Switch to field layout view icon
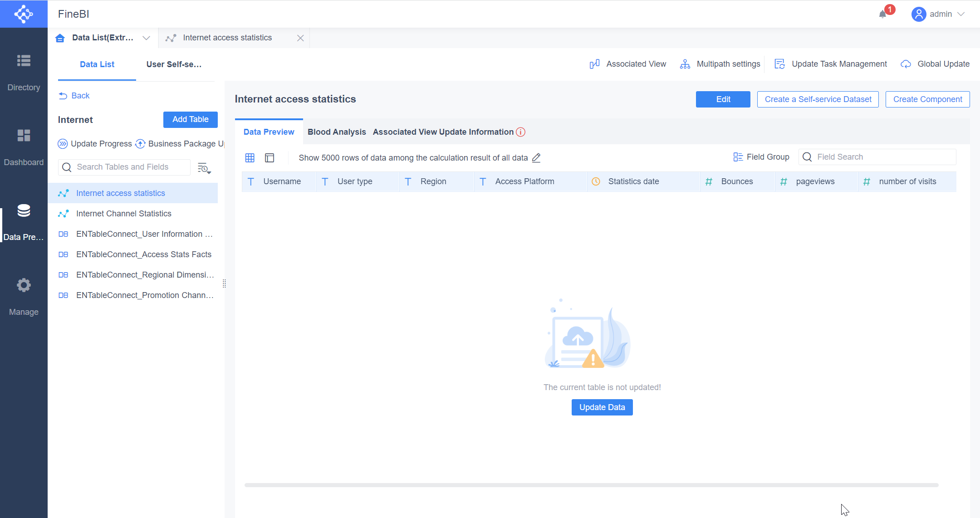Screen dimensions: 980x518 [x=269, y=158]
